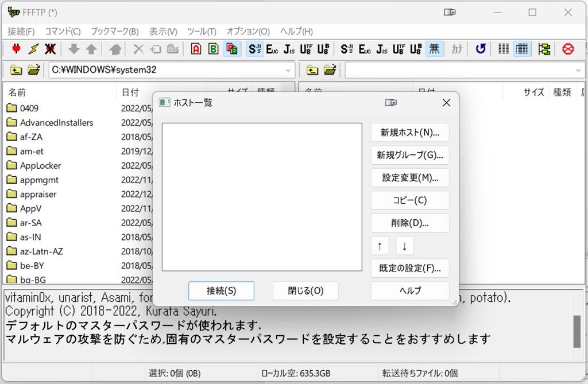Viewport: 588px width, 384px height.
Task: Sort local list by 名前 column header
Action: coord(60,92)
